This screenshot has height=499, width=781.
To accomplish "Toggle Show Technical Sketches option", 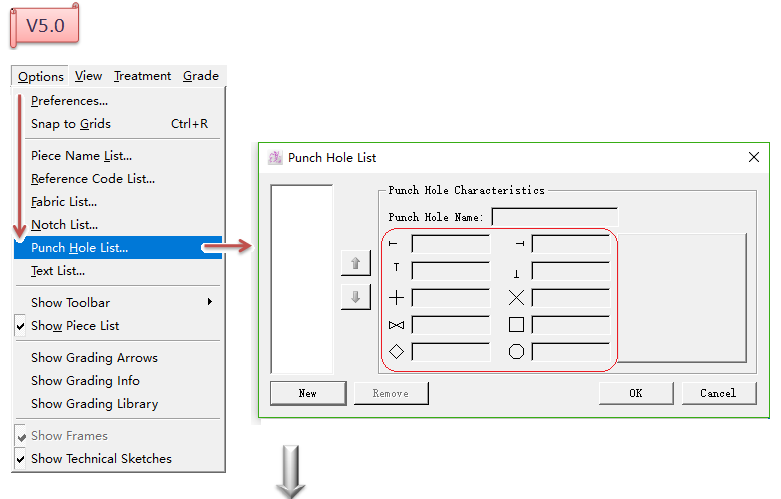I will [101, 459].
